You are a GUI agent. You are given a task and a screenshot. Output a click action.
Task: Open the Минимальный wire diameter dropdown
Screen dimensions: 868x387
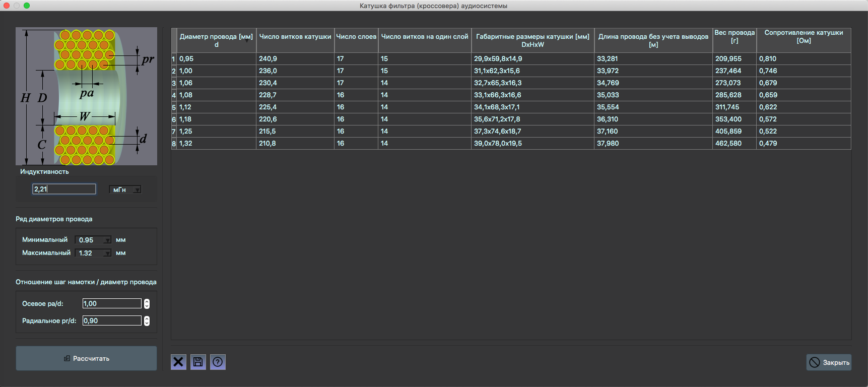[93, 240]
